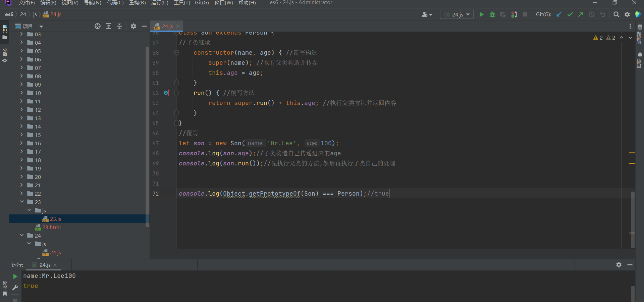The height and width of the screenshot is (302, 644).
Task: Open editor tab options three-dot menu
Action: point(630,26)
